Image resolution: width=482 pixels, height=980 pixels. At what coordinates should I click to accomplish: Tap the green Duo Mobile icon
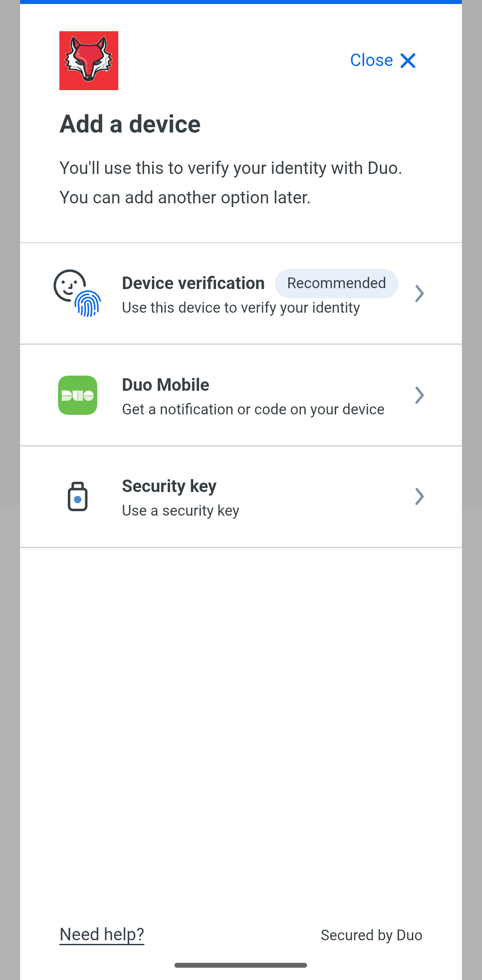click(78, 395)
